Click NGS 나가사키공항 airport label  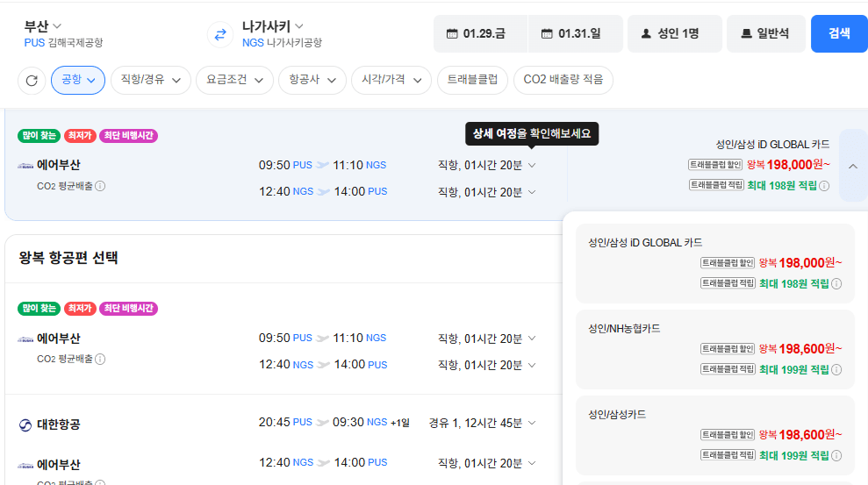click(283, 43)
